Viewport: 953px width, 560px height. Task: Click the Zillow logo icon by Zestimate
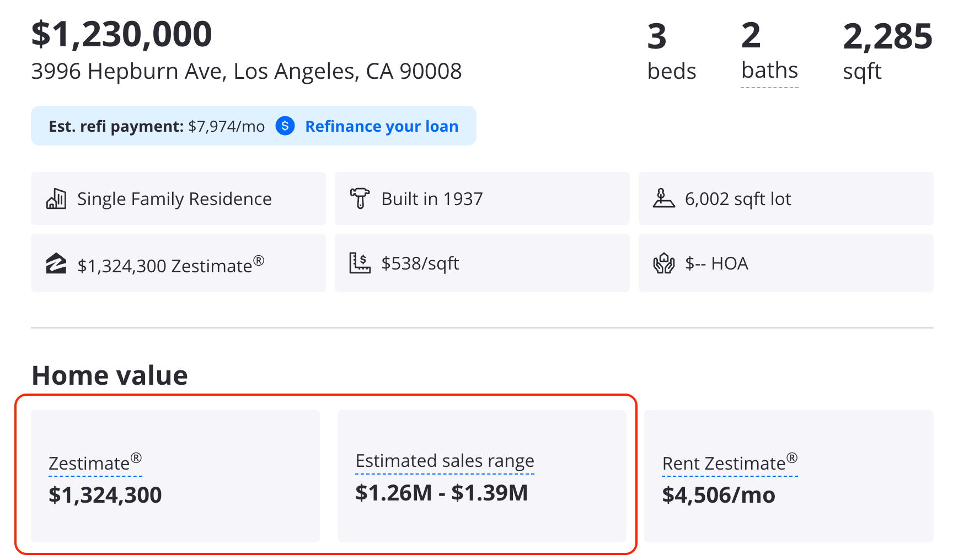tap(56, 263)
